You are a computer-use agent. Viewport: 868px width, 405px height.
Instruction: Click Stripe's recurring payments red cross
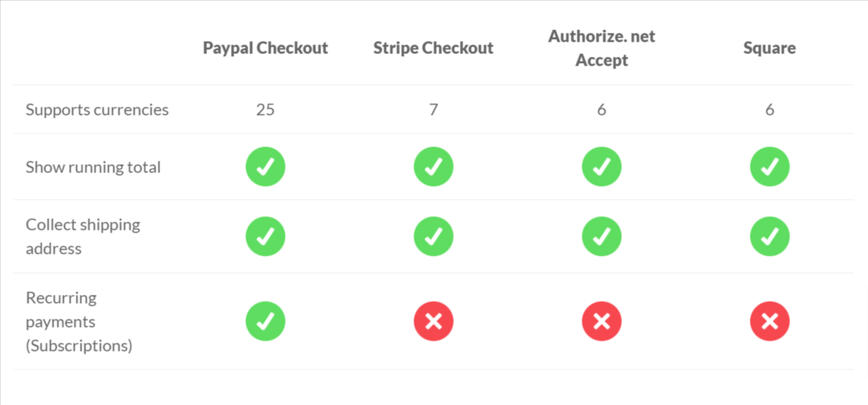coord(433,322)
